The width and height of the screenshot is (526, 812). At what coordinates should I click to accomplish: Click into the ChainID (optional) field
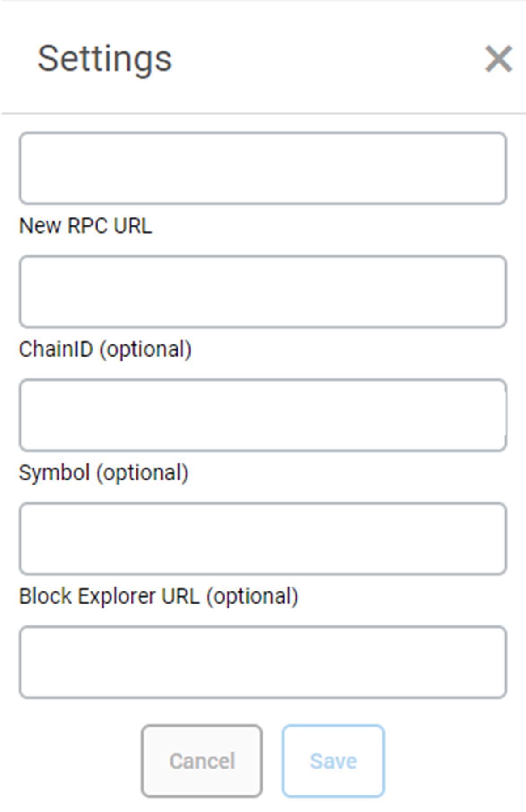(x=263, y=415)
